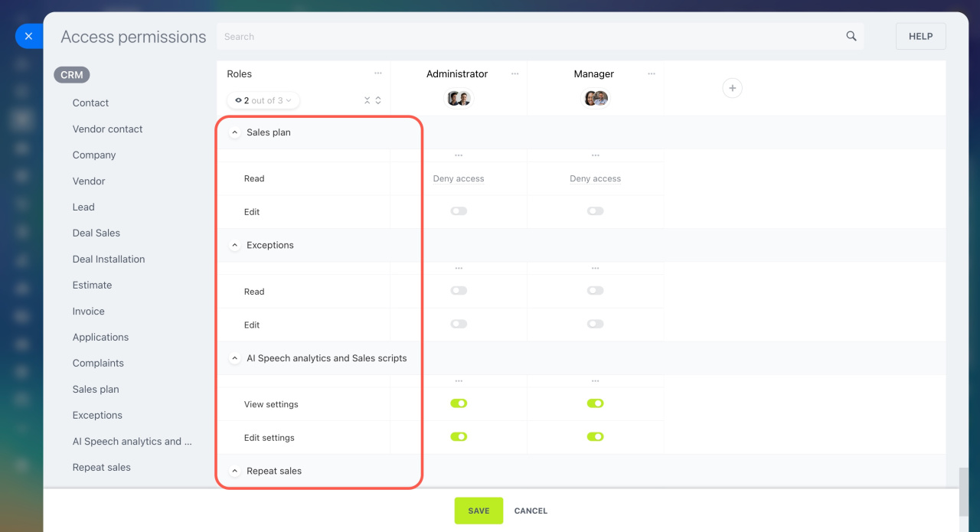This screenshot has width=980, height=532.
Task: Collapse AI Speech analytics and Sales scripts section
Action: point(235,358)
